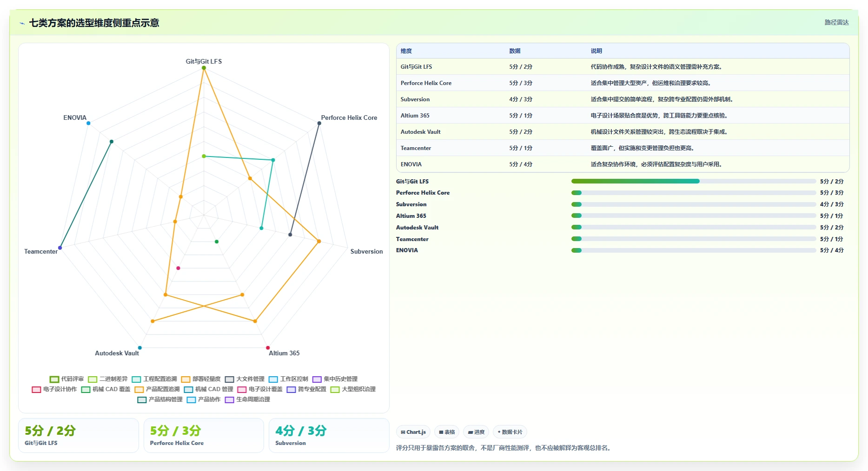Open the 4分 / 3分 Subversion data card
Screen dimensions: 868x471
pyautogui.click(x=329, y=435)
